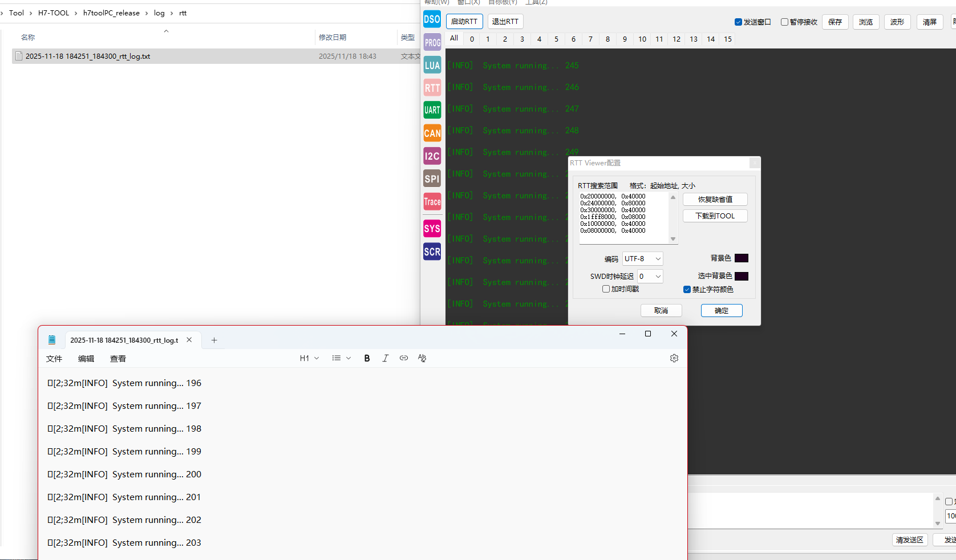Open the Trace analyzer panel
956x560 pixels.
[432, 201]
